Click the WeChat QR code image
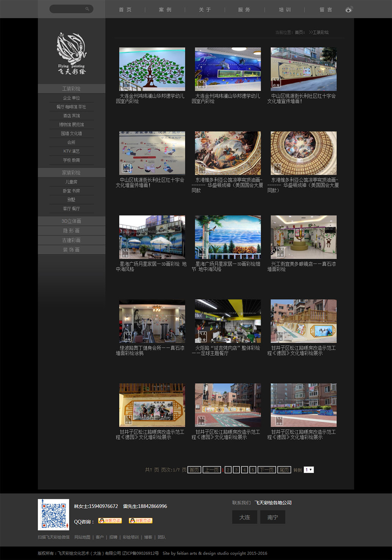This screenshot has width=392, height=560. click(53, 515)
